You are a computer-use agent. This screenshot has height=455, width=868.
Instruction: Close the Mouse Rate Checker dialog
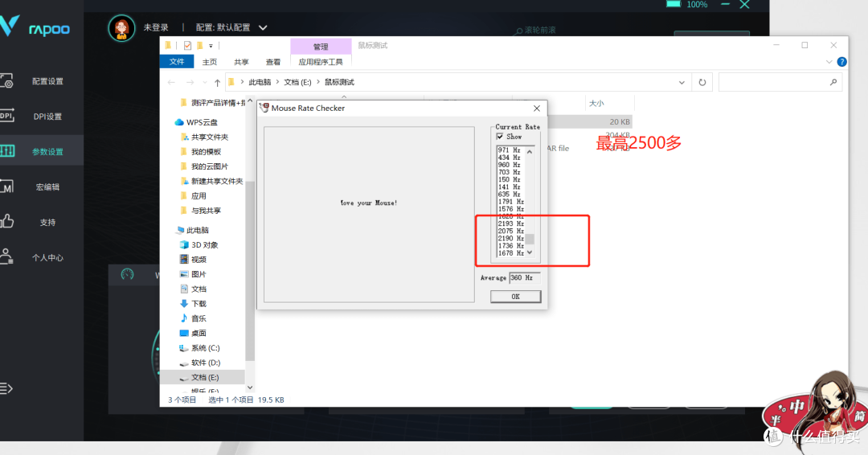point(536,109)
